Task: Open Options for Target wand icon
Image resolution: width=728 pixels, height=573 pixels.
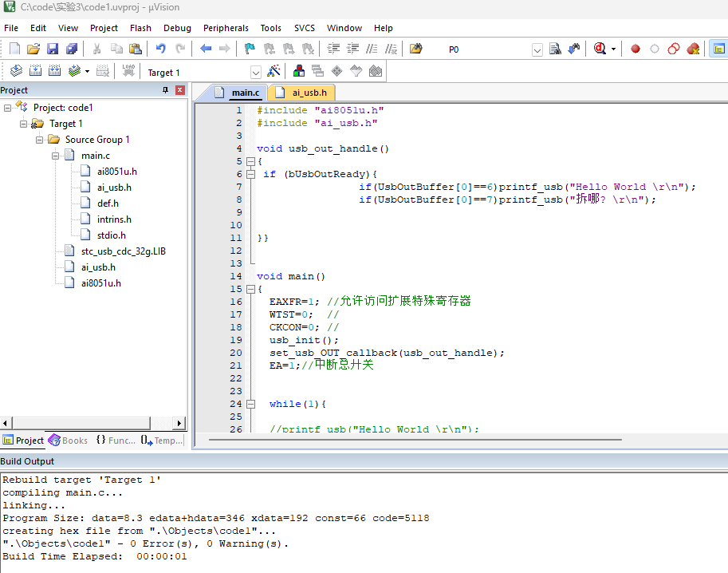Action: click(273, 71)
